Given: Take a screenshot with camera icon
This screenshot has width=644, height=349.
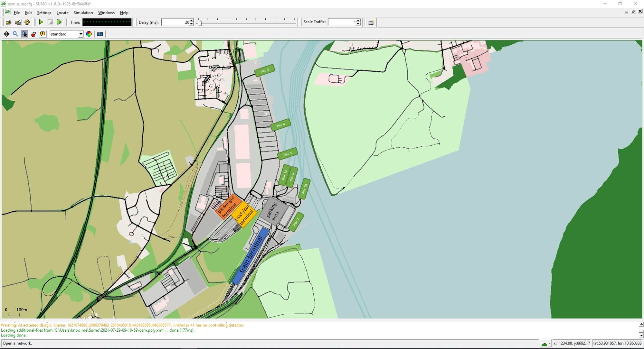Looking at the screenshot, I should coord(100,34).
